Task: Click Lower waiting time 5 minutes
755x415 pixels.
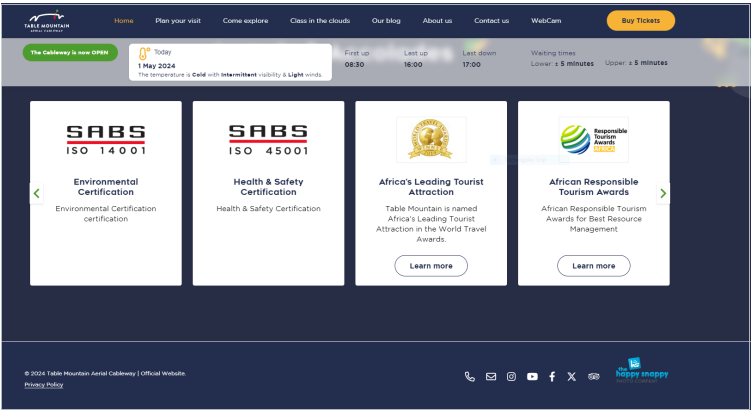Action: 562,64
